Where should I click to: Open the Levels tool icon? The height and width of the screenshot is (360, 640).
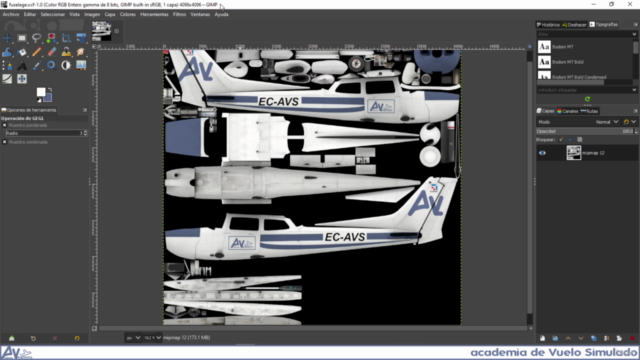coord(81,65)
